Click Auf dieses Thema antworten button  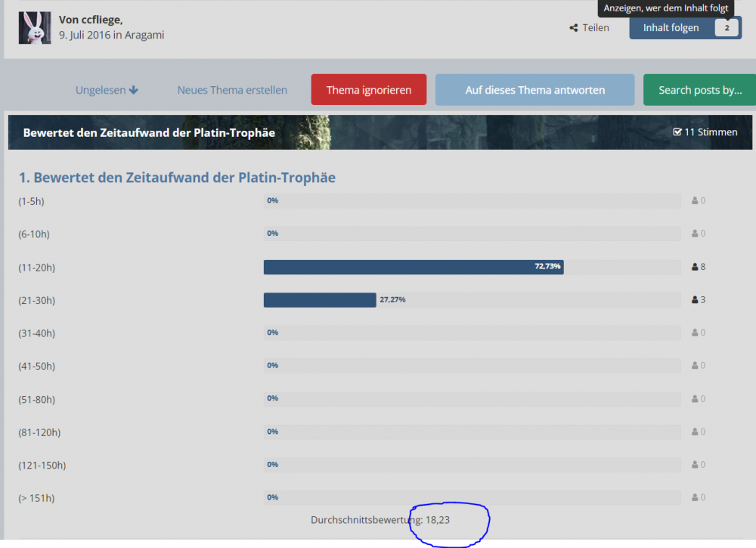534,90
